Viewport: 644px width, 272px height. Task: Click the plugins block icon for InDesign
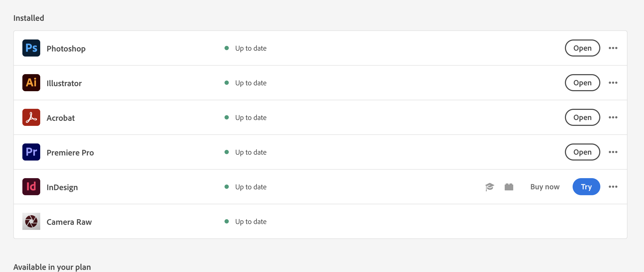[509, 187]
